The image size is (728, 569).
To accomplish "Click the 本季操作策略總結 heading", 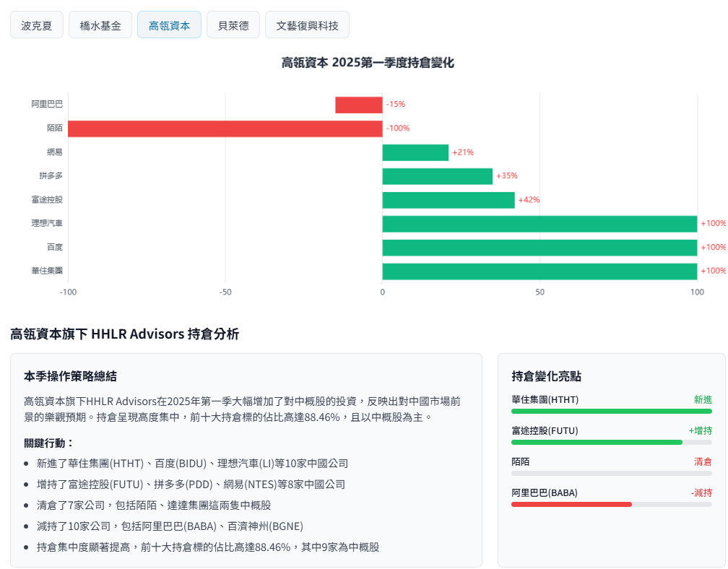I will [x=70, y=376].
